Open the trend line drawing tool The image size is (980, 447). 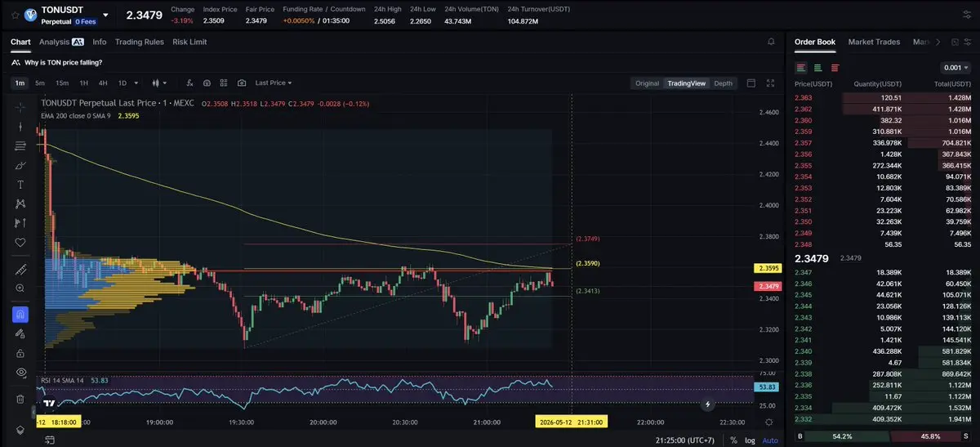(20, 127)
